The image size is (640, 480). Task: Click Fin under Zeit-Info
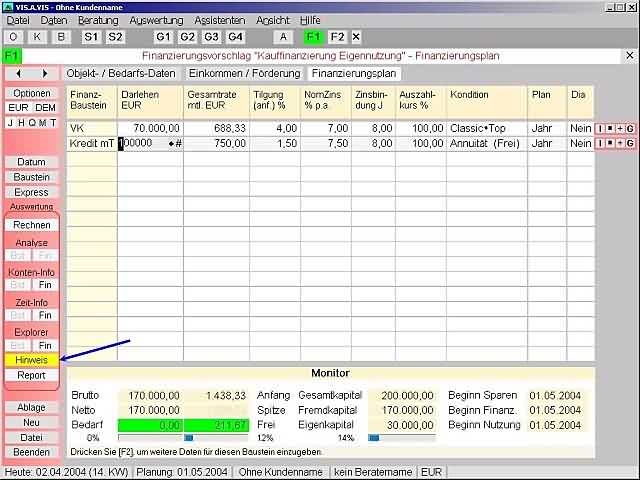pos(45,315)
